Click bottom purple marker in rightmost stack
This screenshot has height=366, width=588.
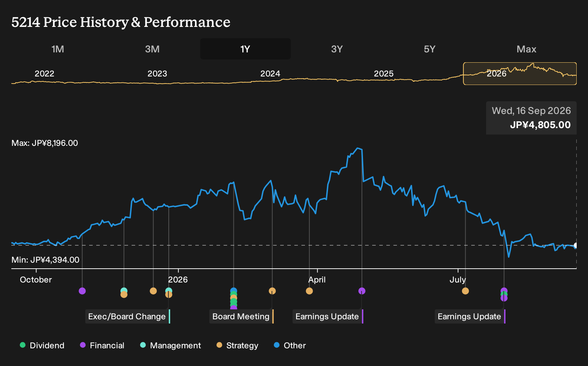pyautogui.click(x=504, y=298)
